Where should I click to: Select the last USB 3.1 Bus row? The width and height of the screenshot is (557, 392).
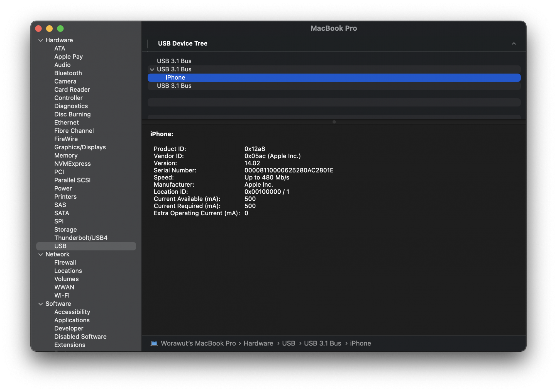tap(334, 86)
